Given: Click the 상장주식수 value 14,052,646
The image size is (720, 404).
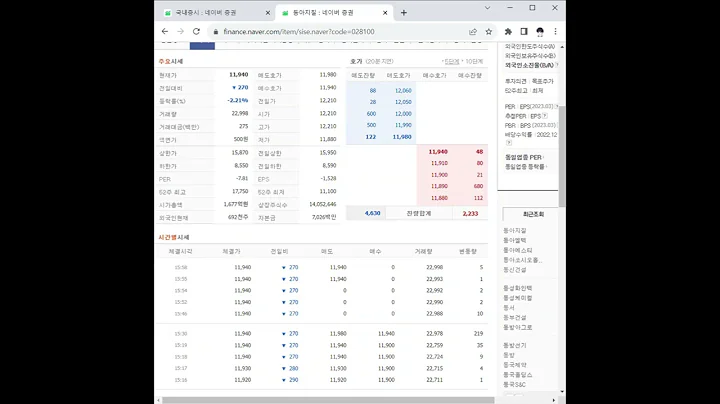Looking at the screenshot, I should click(x=322, y=204).
